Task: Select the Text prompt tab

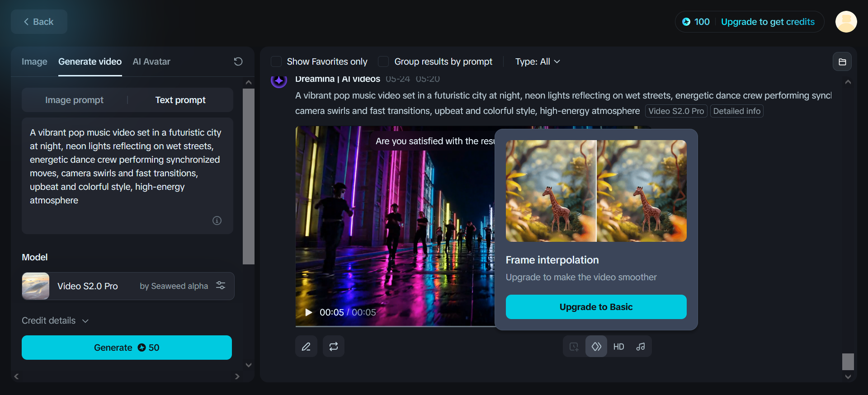Action: pos(180,100)
